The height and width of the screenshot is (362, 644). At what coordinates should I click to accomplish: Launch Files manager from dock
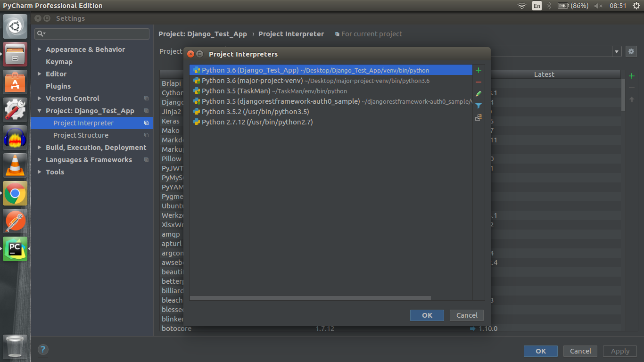click(x=15, y=54)
